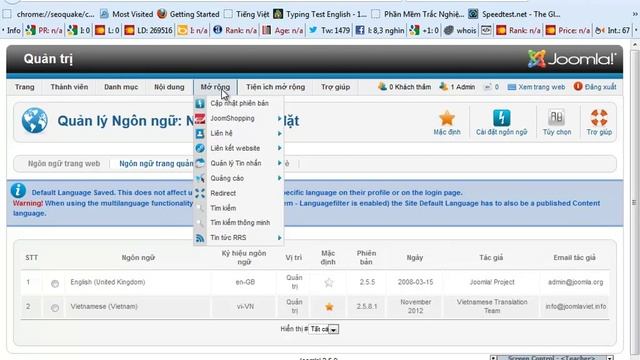Image resolution: width=640 pixels, height=360 pixels.
Task: Select the Vietnamese (Vietnam) radio button
Action: (x=55, y=308)
